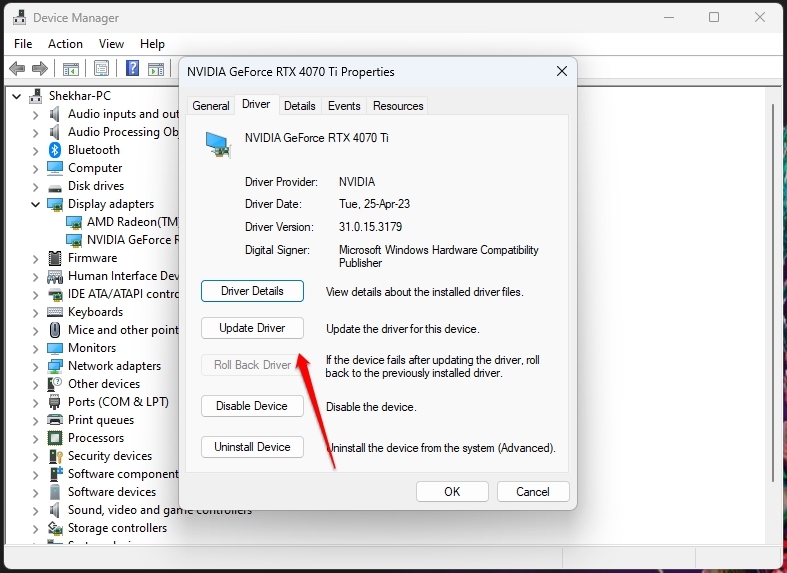Click the Print queues printer icon
Viewport: 787px width, 573px height.
coord(55,419)
